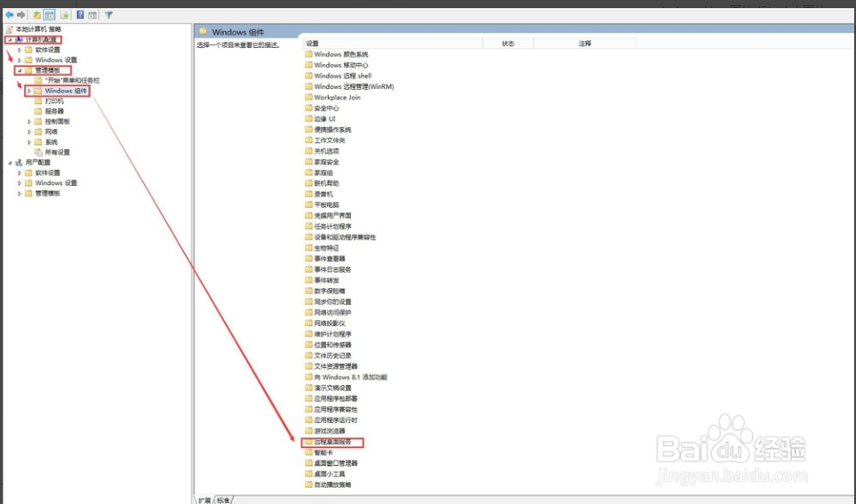Click the Forward arrow toolbar icon

[21, 15]
